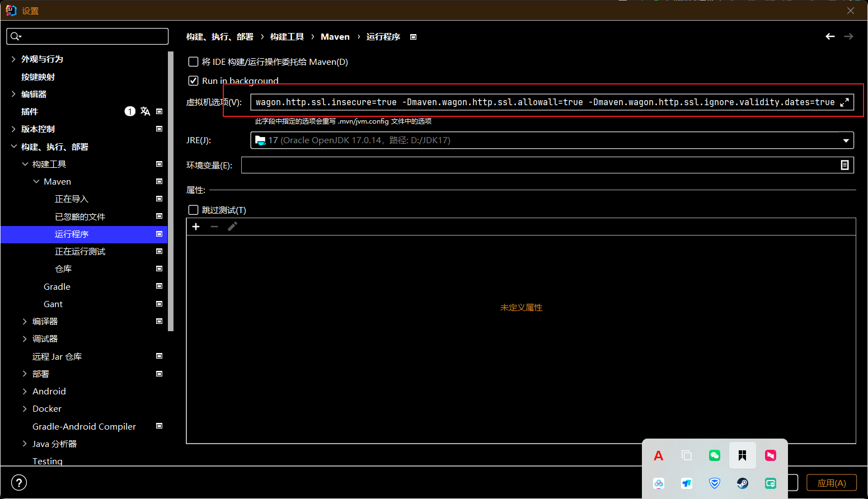Click the settings search field

(x=87, y=36)
